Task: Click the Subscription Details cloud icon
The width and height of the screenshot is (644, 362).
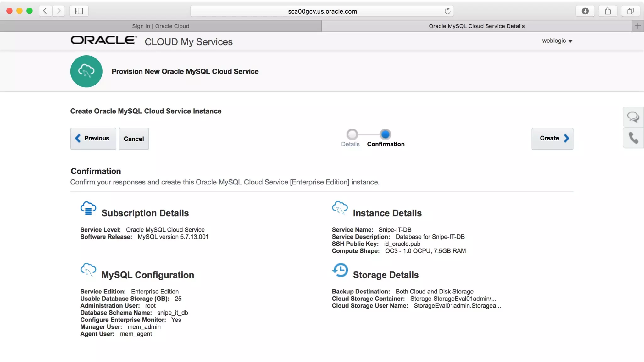Action: [88, 208]
